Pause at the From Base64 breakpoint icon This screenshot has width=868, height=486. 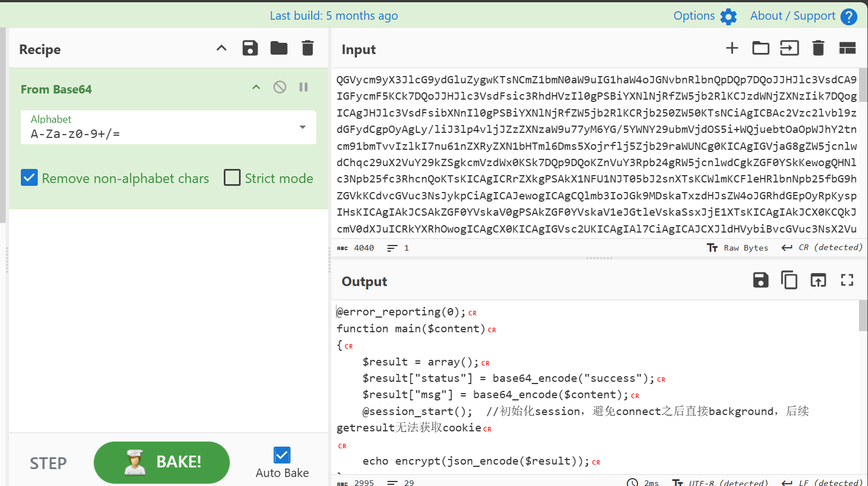[x=303, y=87]
